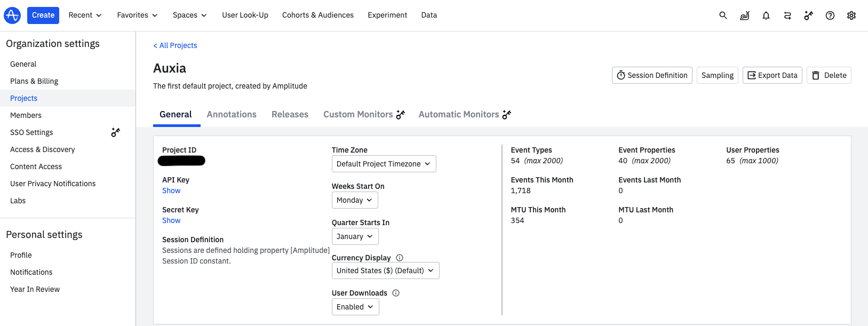The width and height of the screenshot is (868, 326).
Task: Click the redacted Project ID value
Action: [181, 161]
